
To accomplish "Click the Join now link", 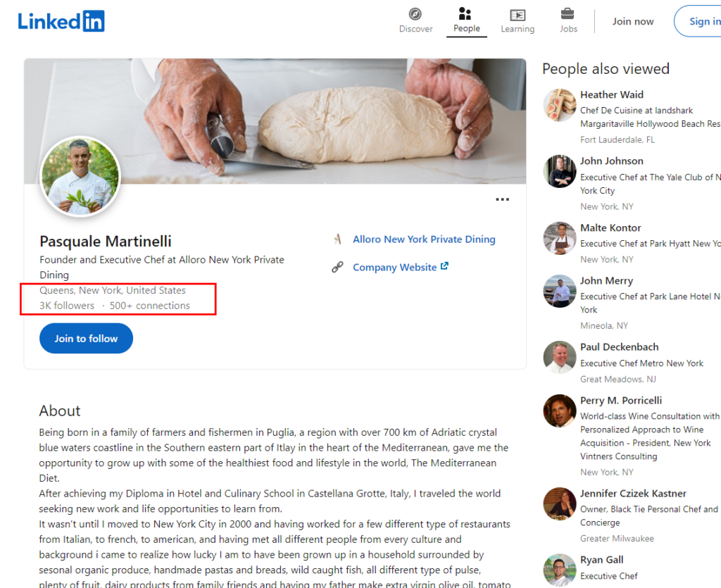I will coord(633,21).
